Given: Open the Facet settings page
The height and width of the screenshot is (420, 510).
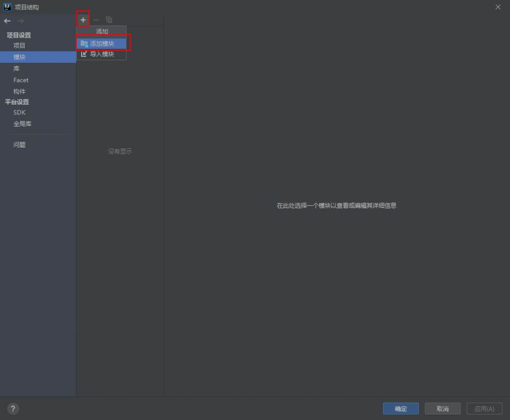Looking at the screenshot, I should click(21, 80).
